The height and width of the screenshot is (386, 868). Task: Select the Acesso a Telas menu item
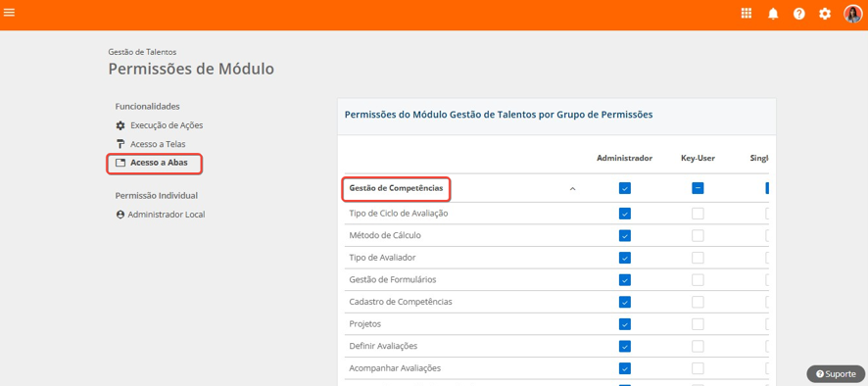point(158,144)
